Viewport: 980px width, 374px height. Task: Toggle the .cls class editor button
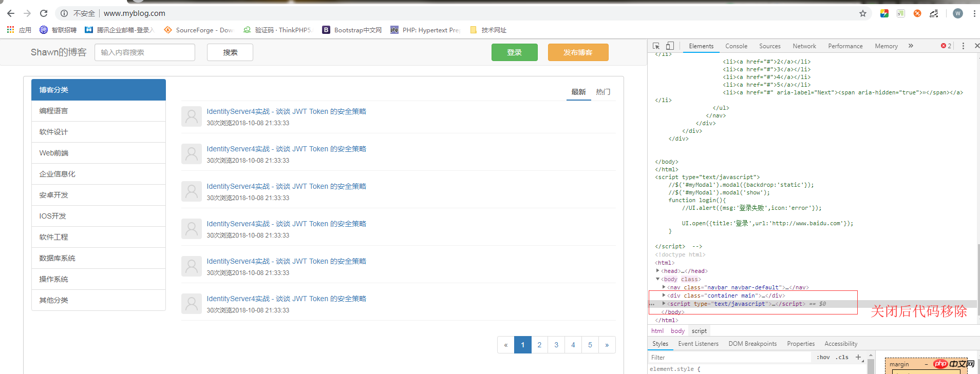pyautogui.click(x=842, y=358)
